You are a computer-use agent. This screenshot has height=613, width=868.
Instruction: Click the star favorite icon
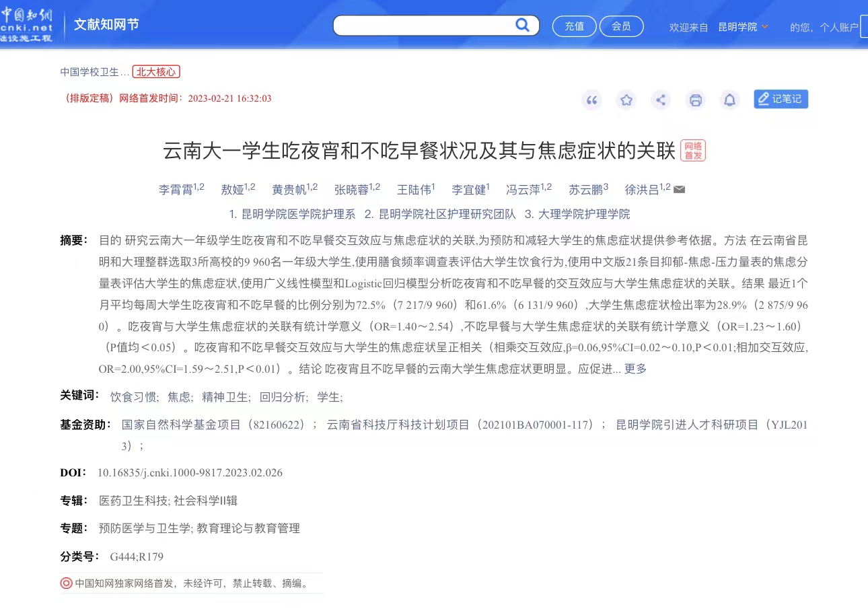(626, 100)
